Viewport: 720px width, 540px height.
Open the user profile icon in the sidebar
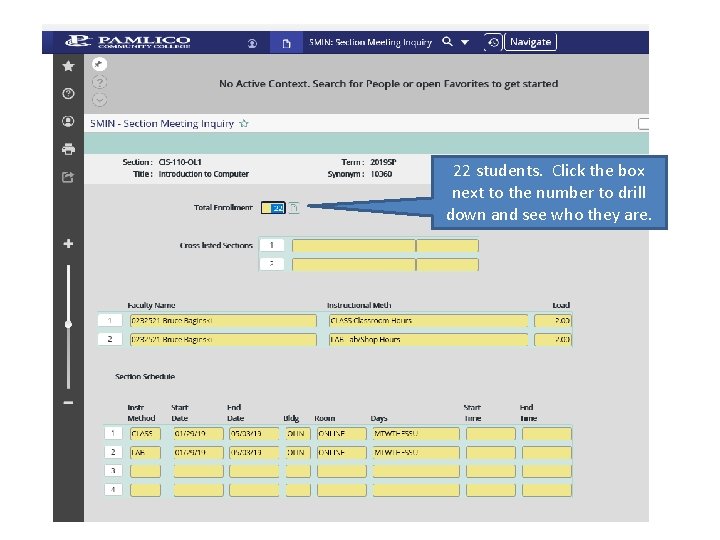tap(68, 121)
